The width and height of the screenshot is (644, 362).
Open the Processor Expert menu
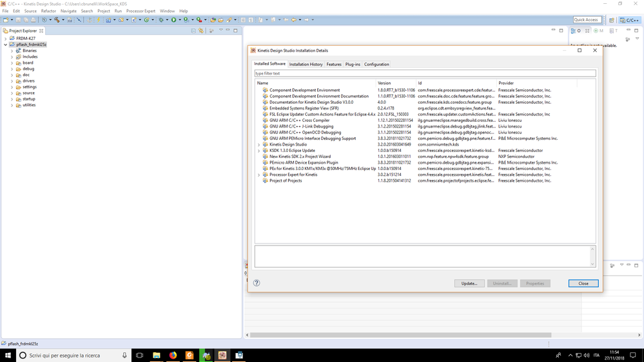click(141, 11)
